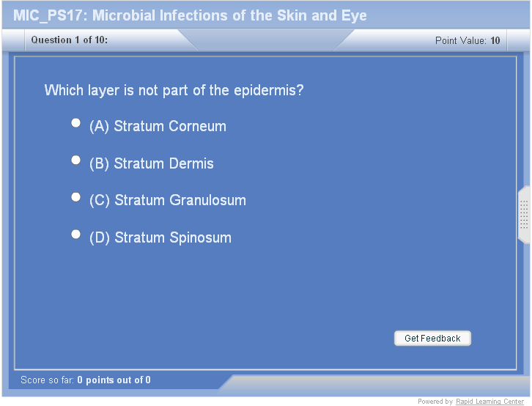Click the 'Point Value:' label

coord(460,40)
